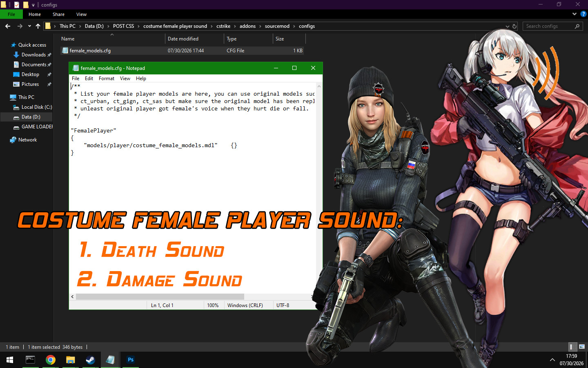588x368 pixels.
Task: Open Photoshop from the taskbar
Action: pos(131,360)
